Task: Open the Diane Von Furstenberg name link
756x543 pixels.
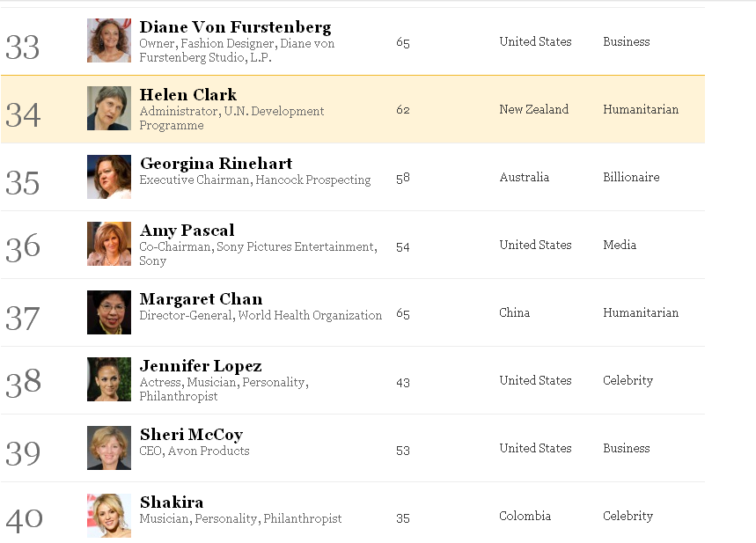Action: click(235, 27)
